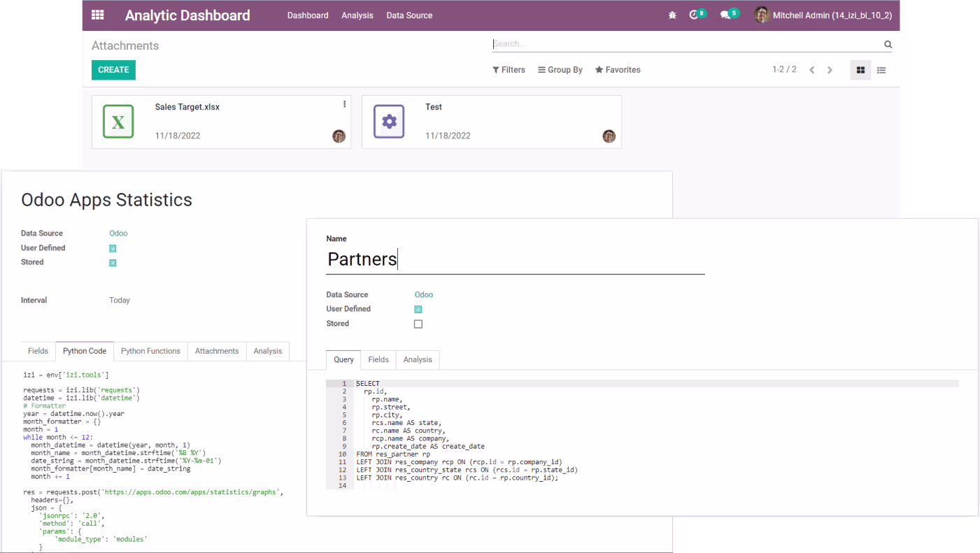
Task: Open the conversations chat icon
Action: click(x=725, y=15)
